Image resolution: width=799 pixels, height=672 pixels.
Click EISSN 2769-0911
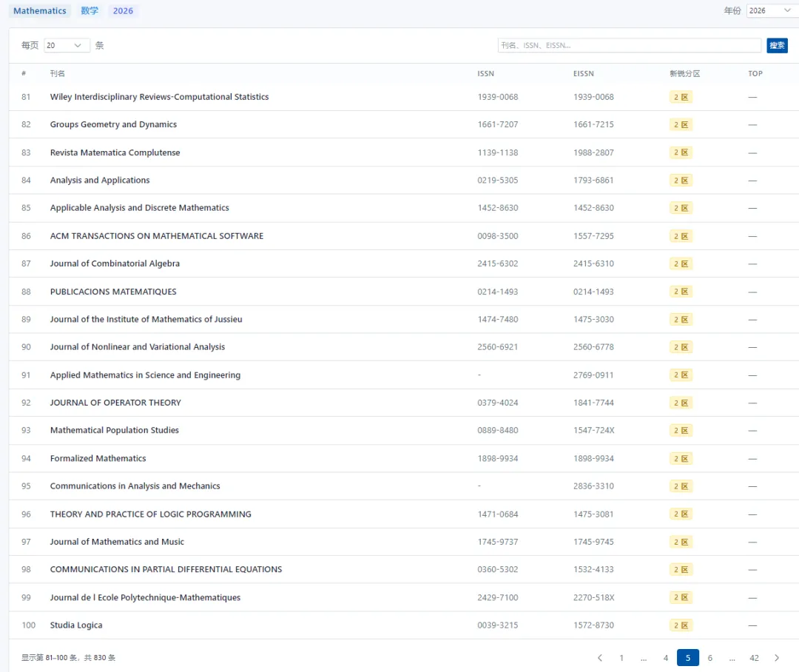(x=593, y=374)
